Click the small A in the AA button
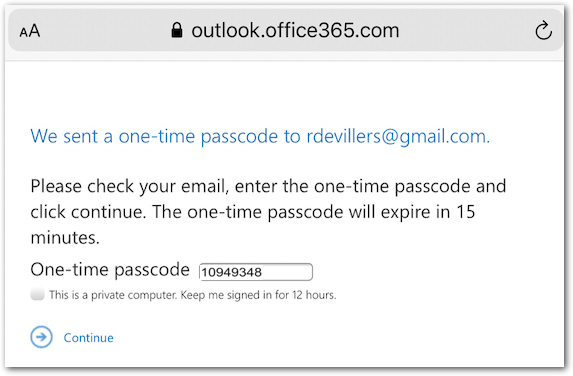Screen dimensions: 573x376 [x=23, y=33]
